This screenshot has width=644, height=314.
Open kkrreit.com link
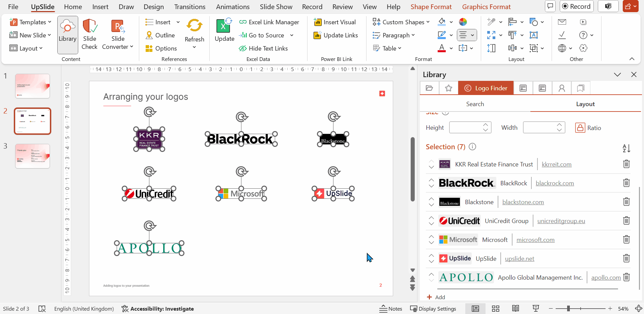pyautogui.click(x=556, y=164)
